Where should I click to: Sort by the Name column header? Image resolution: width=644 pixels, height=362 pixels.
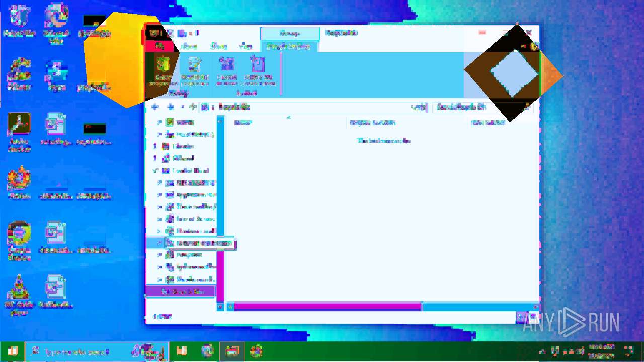(x=242, y=123)
